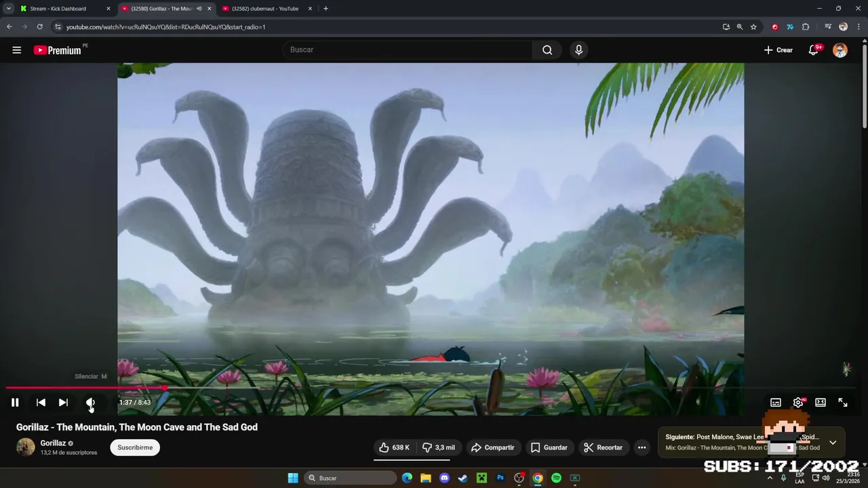The image size is (868, 488).
Task: Click the video title text
Action: (137, 427)
